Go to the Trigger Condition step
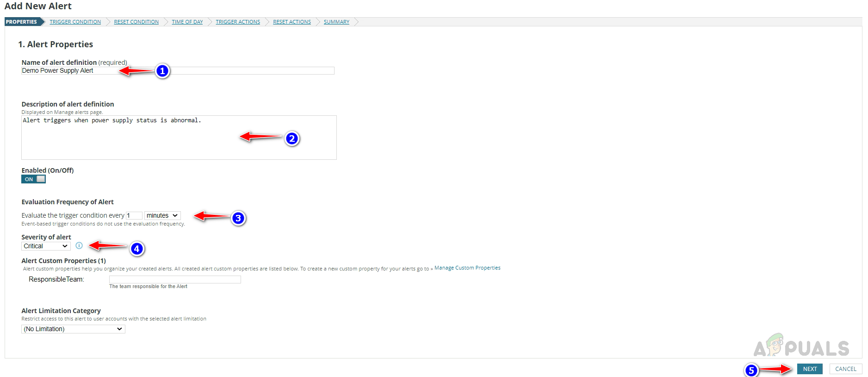 (x=75, y=22)
